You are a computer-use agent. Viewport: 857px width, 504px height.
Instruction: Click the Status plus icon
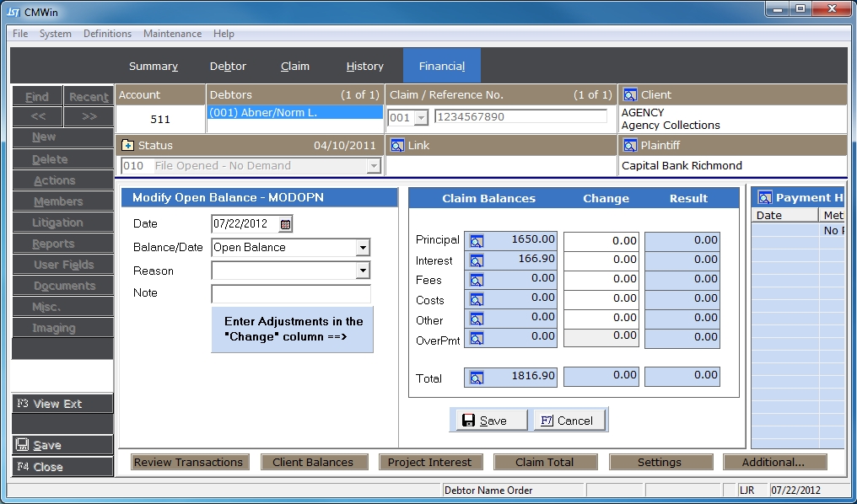click(x=128, y=146)
